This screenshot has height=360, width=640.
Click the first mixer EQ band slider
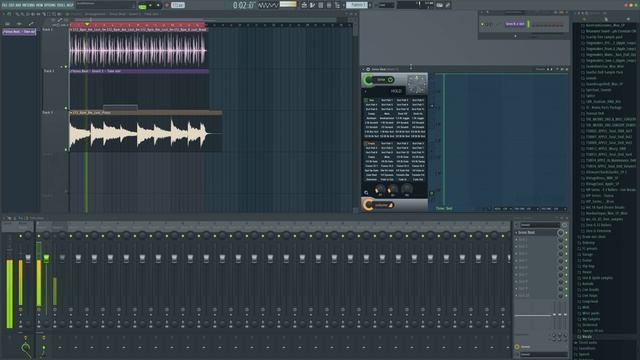tap(555, 314)
